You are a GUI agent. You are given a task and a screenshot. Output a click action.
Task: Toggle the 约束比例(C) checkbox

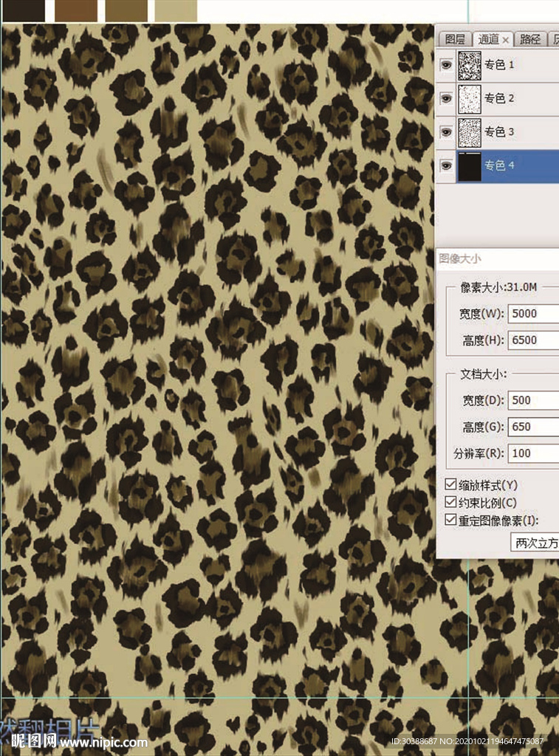[x=450, y=503]
